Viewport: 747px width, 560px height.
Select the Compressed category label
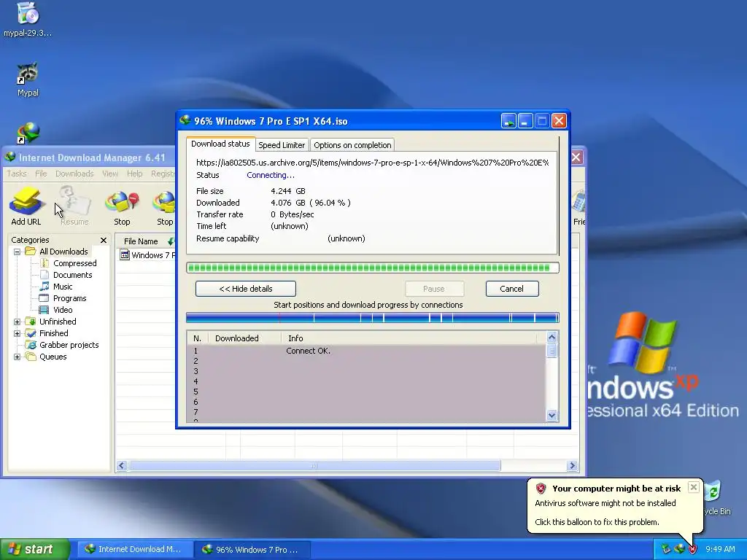[x=75, y=263]
